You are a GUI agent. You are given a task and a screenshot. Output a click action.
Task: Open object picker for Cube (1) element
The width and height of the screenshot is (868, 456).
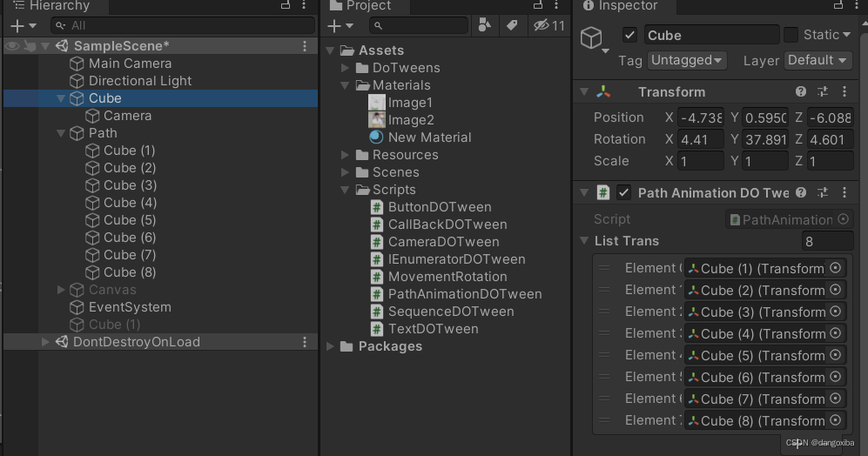point(836,268)
